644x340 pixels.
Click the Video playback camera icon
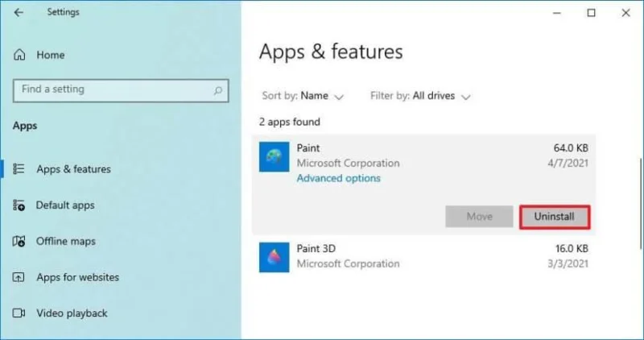click(x=19, y=313)
